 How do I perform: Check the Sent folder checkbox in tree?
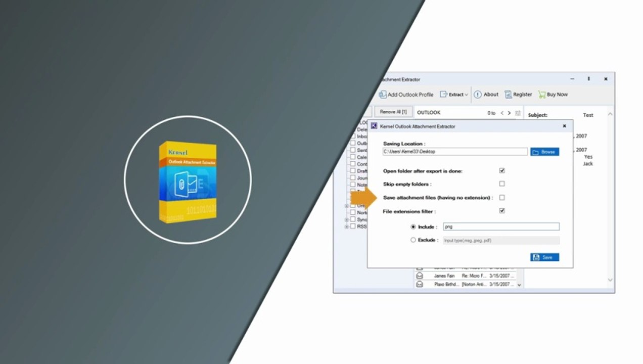coord(353,150)
